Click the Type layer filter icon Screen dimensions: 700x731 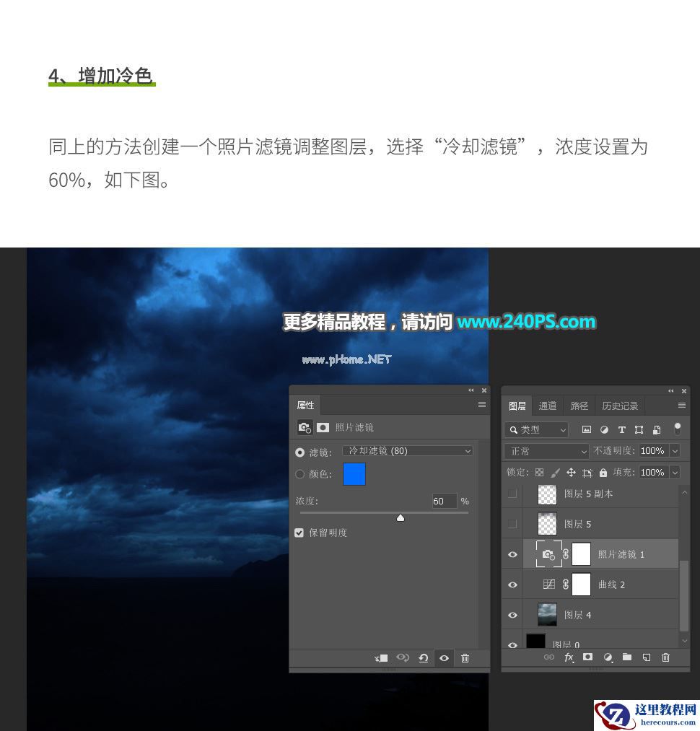coord(621,429)
